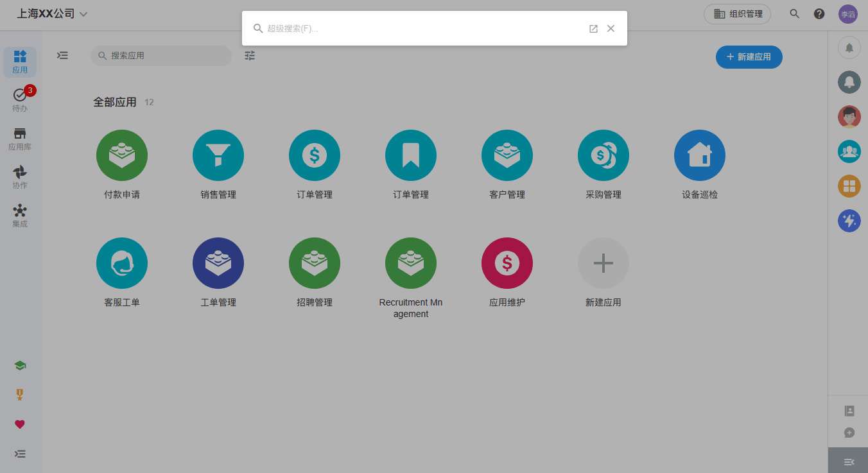Switch to the 应用库 tab
868x473 pixels.
[20, 138]
